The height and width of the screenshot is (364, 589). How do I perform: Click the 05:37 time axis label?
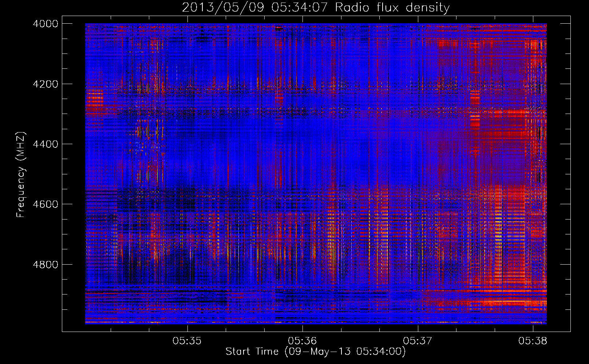click(418, 341)
